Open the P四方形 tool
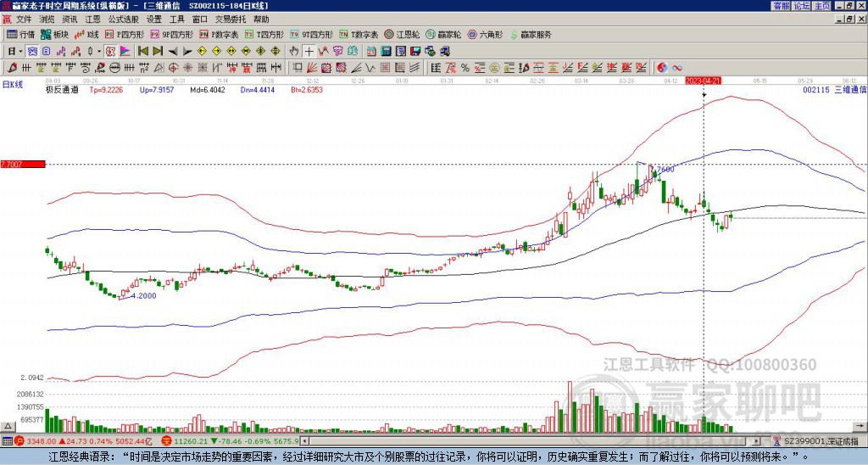This screenshot has width=868, height=465. (124, 34)
